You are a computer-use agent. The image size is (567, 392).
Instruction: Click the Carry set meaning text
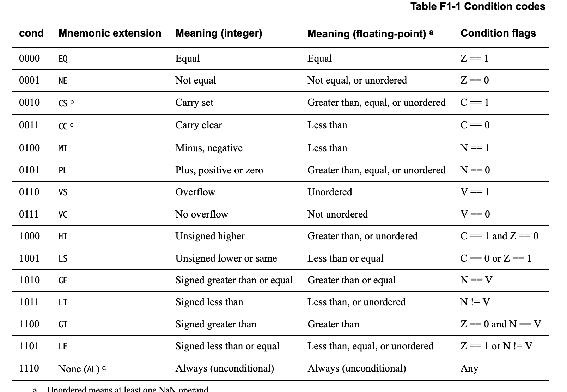pos(194,103)
